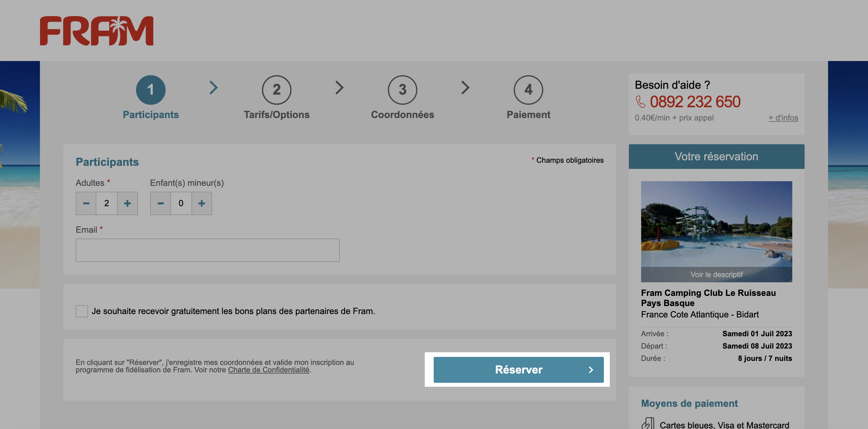This screenshot has width=868, height=429.
Task: Click the credit card payment icon
Action: (648, 423)
